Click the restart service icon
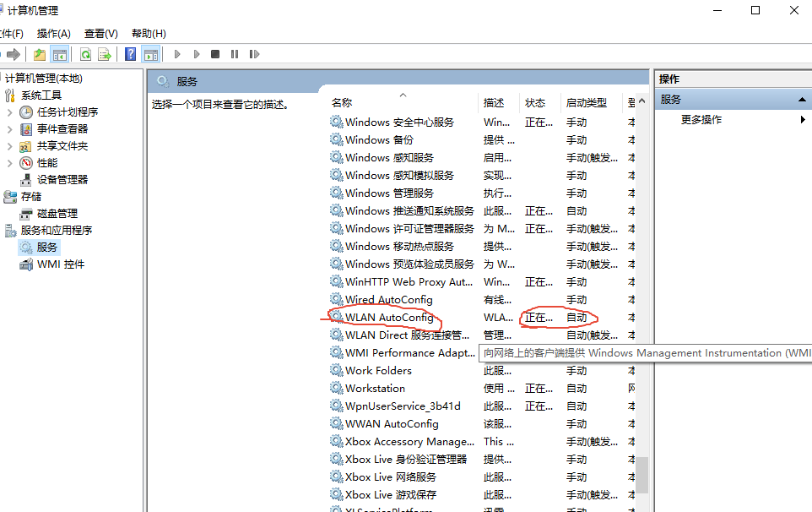The image size is (812, 512). (x=254, y=54)
